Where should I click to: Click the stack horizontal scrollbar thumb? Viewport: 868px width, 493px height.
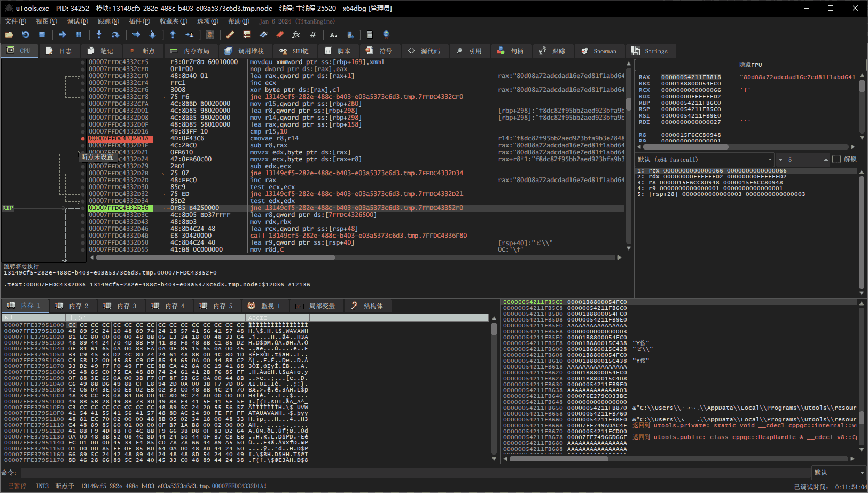559,459
